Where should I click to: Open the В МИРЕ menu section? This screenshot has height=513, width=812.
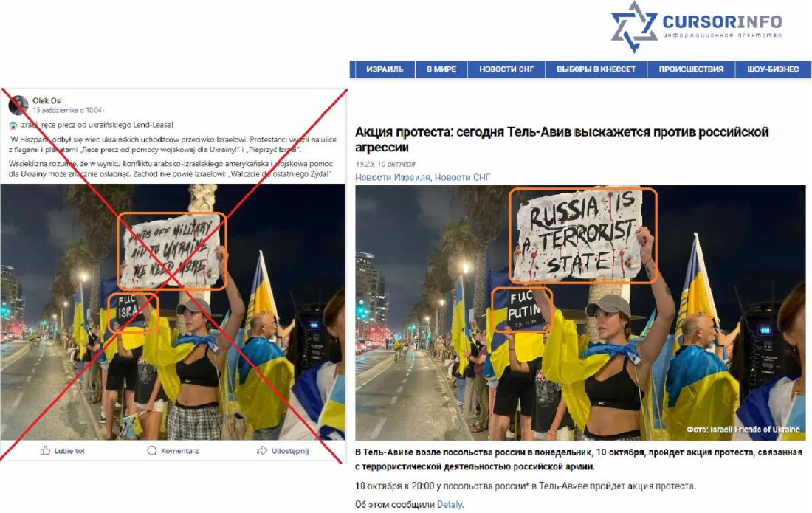[441, 69]
